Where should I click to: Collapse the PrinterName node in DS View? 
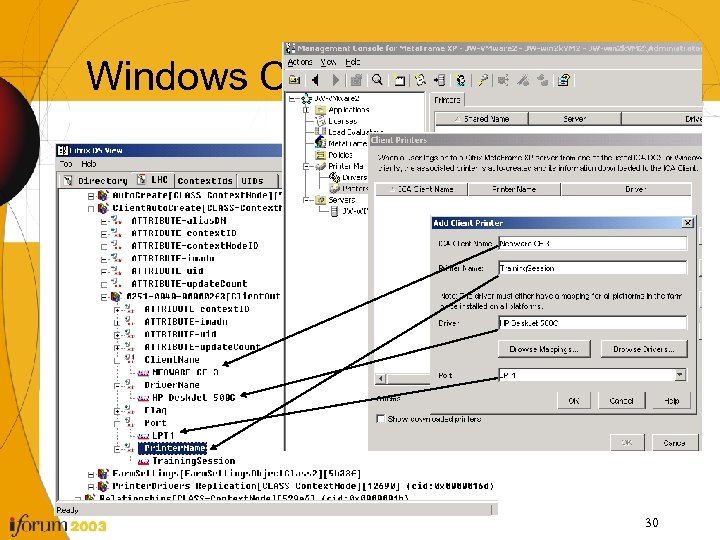point(118,448)
